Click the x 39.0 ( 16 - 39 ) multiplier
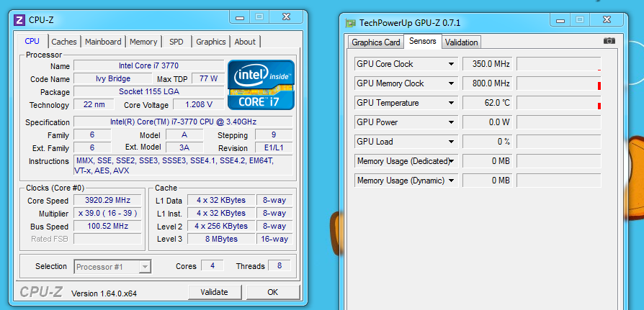This screenshot has height=310, width=644. click(107, 213)
